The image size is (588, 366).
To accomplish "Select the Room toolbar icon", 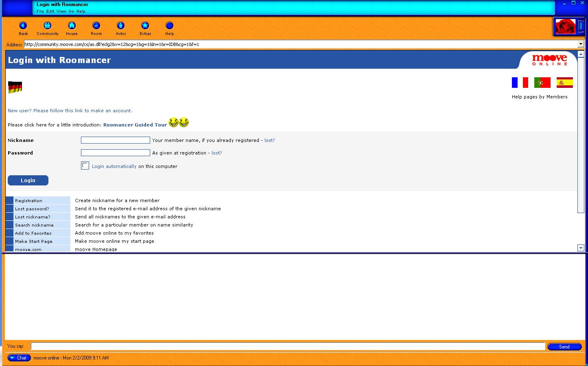I will pos(96,26).
